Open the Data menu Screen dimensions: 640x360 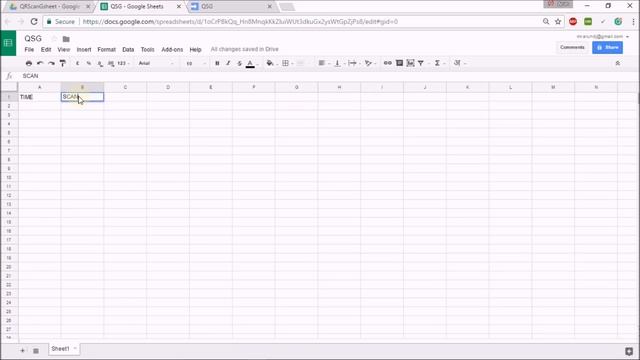[x=128, y=49]
